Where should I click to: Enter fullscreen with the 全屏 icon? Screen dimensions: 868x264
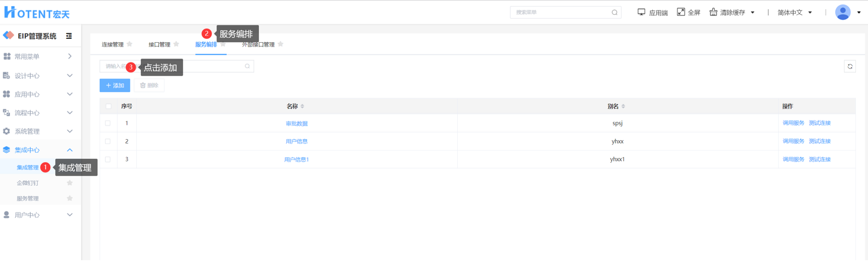(681, 12)
